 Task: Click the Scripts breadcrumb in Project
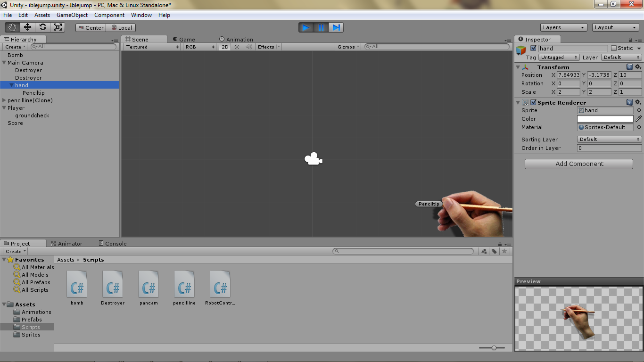93,260
